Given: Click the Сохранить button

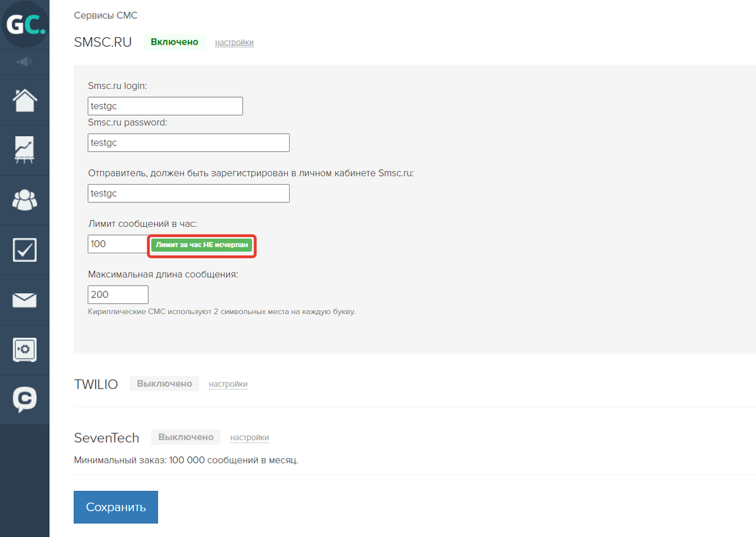Looking at the screenshot, I should point(116,507).
